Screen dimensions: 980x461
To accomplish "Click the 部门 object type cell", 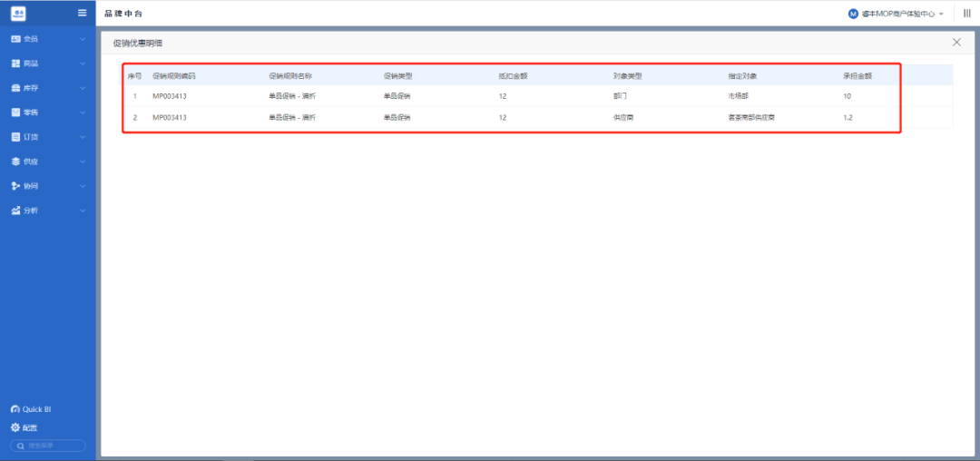I will [620, 97].
